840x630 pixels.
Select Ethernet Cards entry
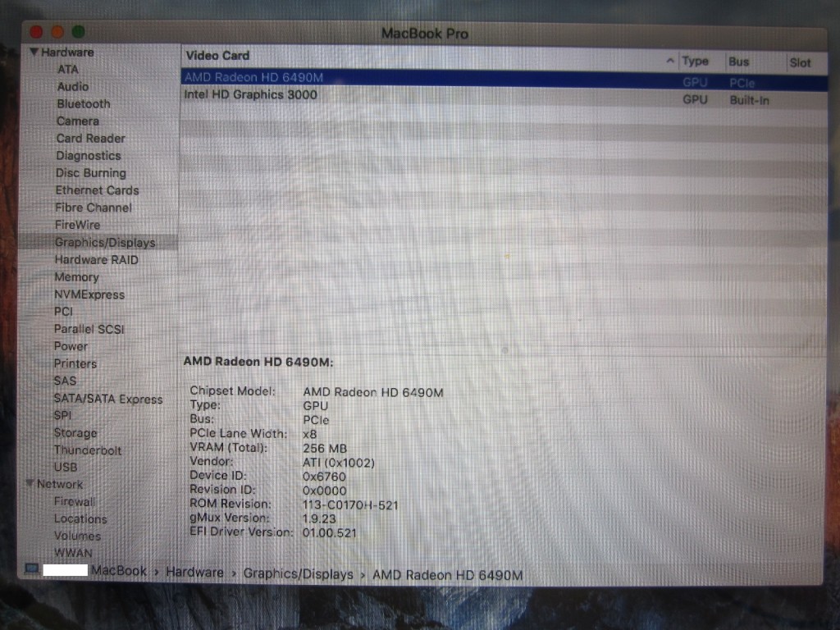tap(97, 190)
